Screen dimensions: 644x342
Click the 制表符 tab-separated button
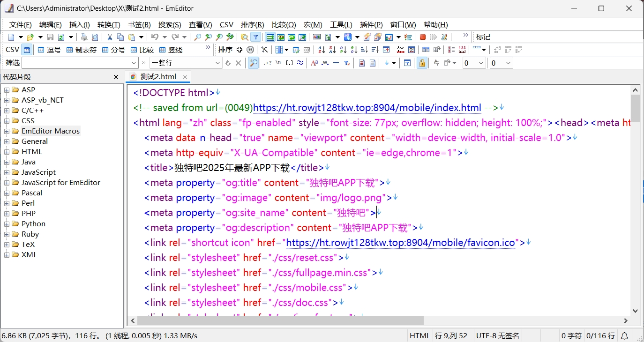[x=81, y=50]
